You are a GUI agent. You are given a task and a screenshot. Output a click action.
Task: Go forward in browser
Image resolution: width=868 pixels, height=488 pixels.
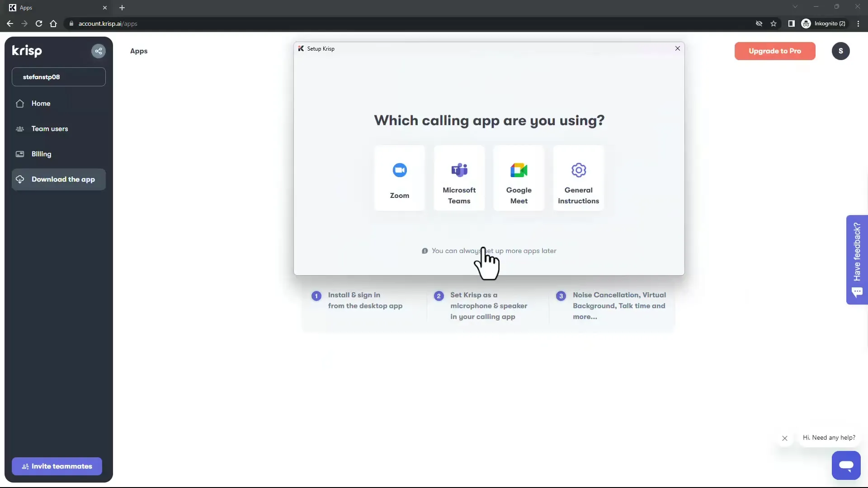coord(24,23)
